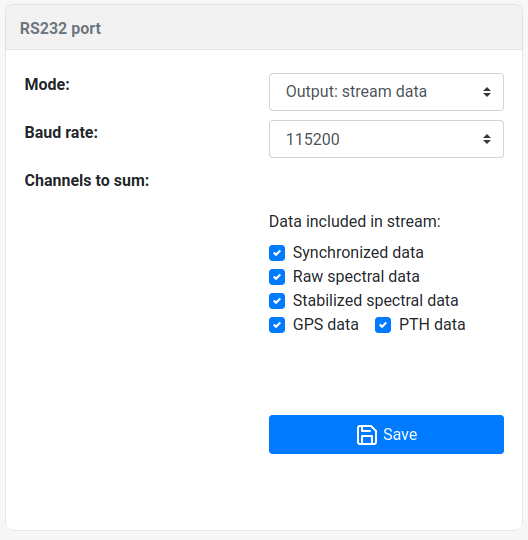528x540 pixels.
Task: Click the floppy disk icon in the Save button
Action: 366,435
